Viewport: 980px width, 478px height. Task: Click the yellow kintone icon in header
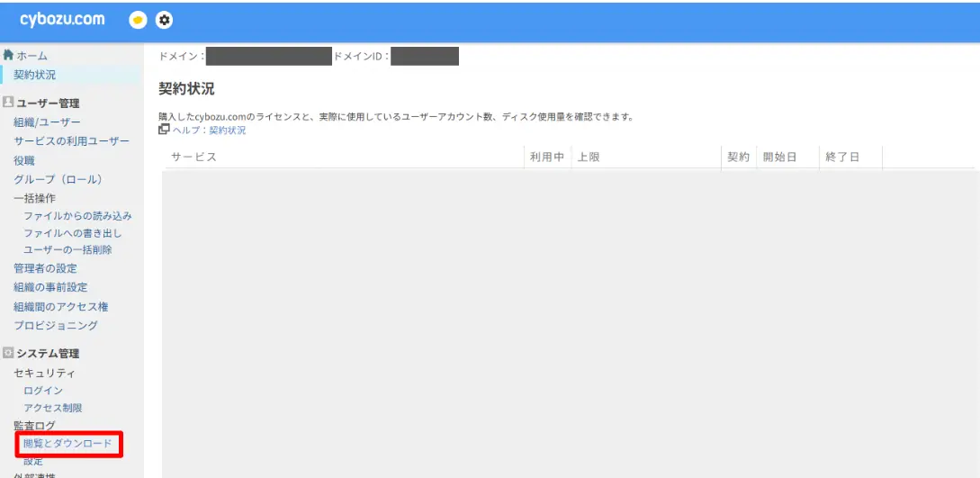tap(138, 20)
